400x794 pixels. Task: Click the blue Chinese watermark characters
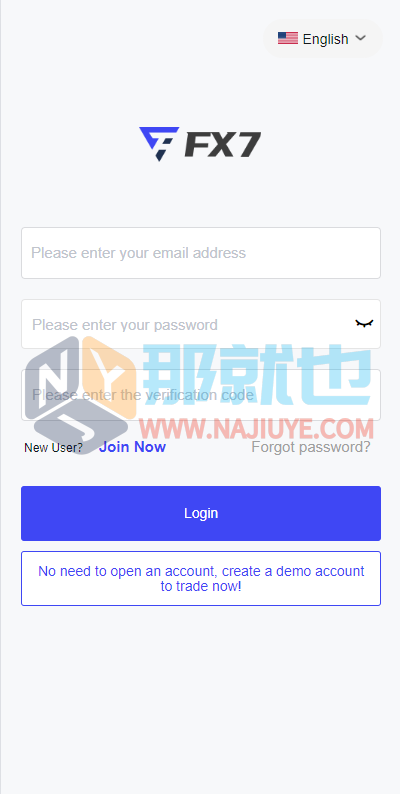pyautogui.click(x=258, y=375)
